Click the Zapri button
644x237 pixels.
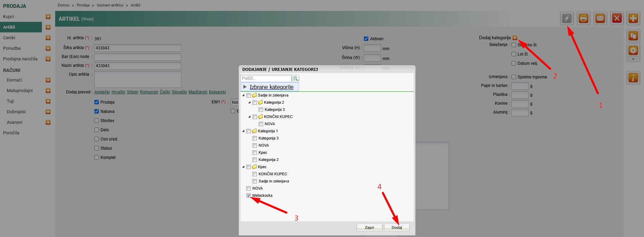pyautogui.click(x=369, y=227)
